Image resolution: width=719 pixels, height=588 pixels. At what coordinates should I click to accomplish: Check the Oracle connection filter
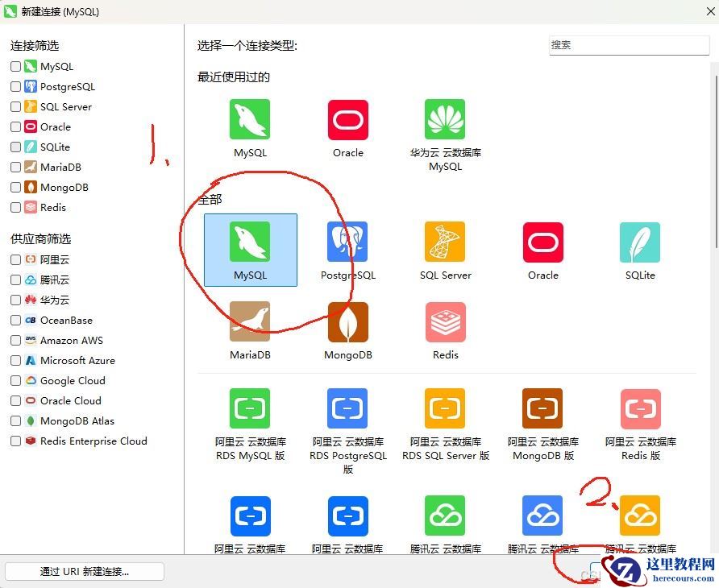click(15, 127)
